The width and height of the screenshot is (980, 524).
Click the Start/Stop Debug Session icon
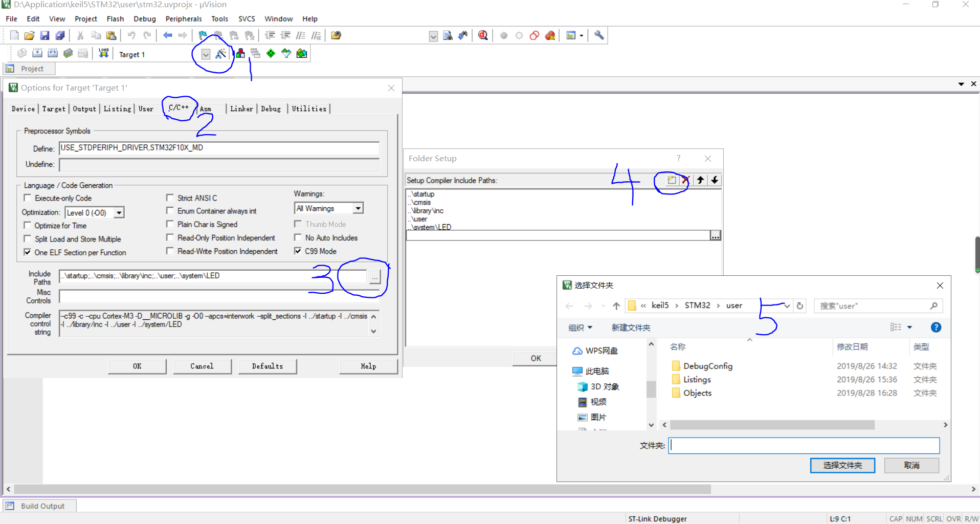pos(483,35)
